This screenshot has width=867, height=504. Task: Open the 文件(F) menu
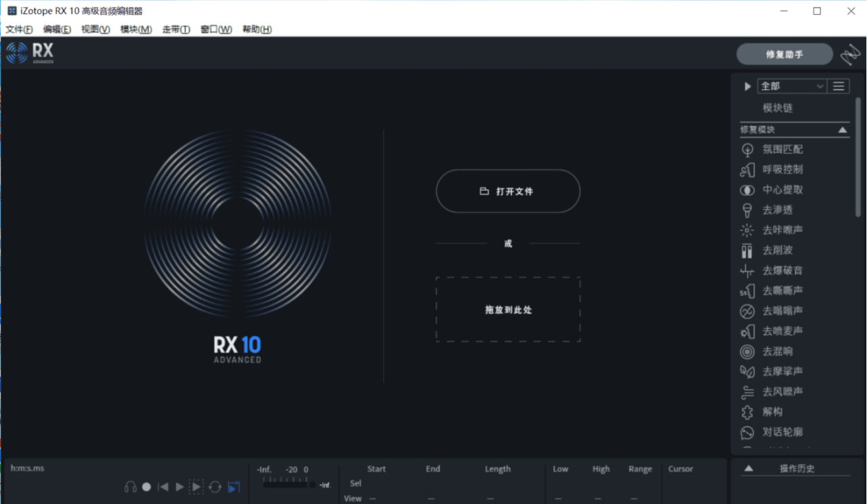(19, 29)
